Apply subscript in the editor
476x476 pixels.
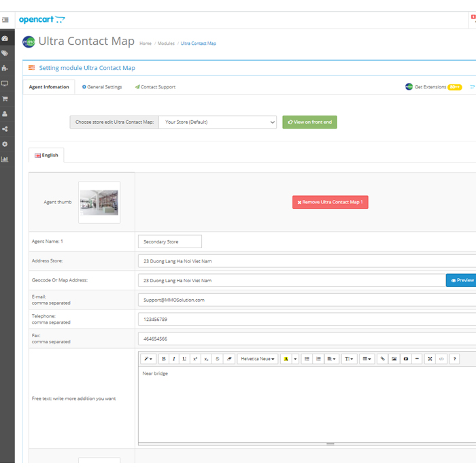(x=206, y=359)
